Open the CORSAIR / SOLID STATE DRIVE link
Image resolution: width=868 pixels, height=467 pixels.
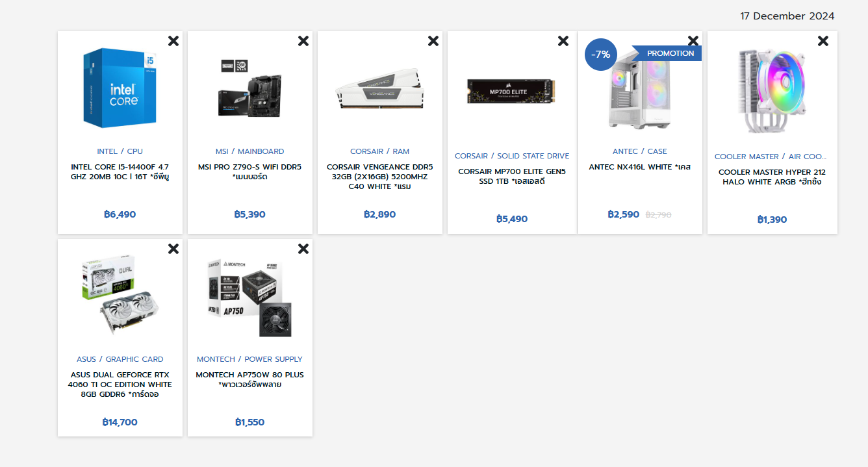point(512,156)
